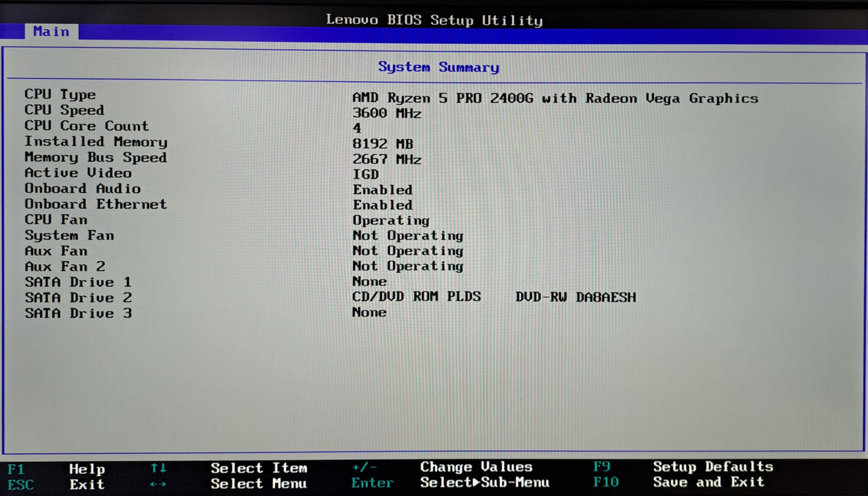Select the Main tab
This screenshot has height=496, width=868.
[x=51, y=31]
